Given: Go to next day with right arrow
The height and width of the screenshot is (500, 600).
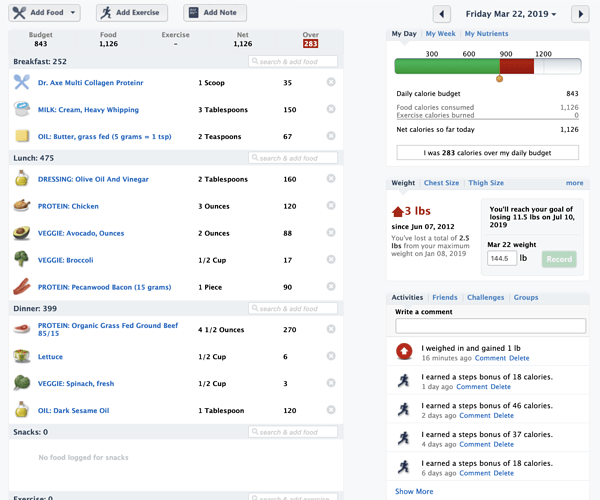Looking at the screenshot, I should (580, 14).
